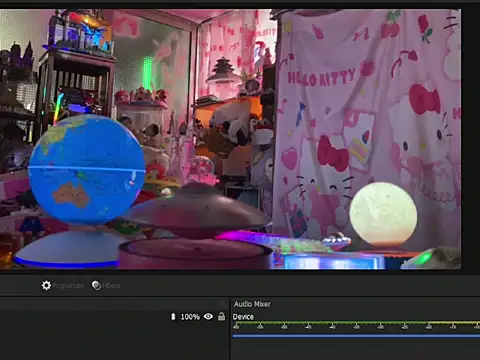Click the blue Device volume slider

tap(356, 336)
